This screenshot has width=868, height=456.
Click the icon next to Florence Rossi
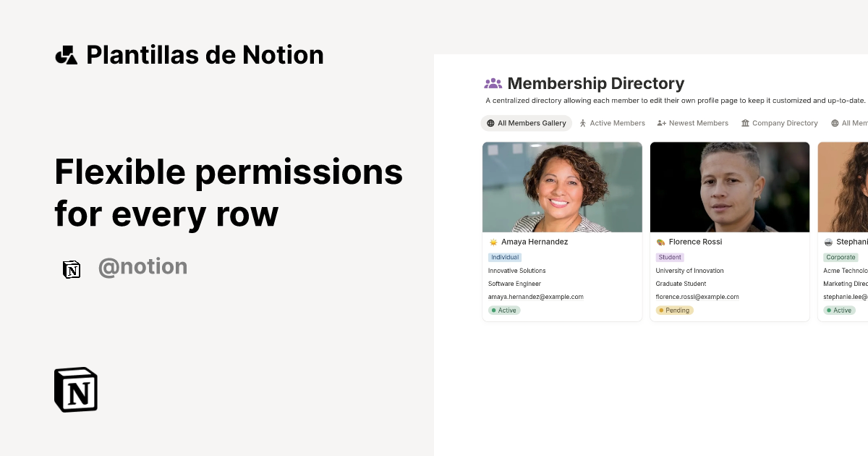click(660, 242)
